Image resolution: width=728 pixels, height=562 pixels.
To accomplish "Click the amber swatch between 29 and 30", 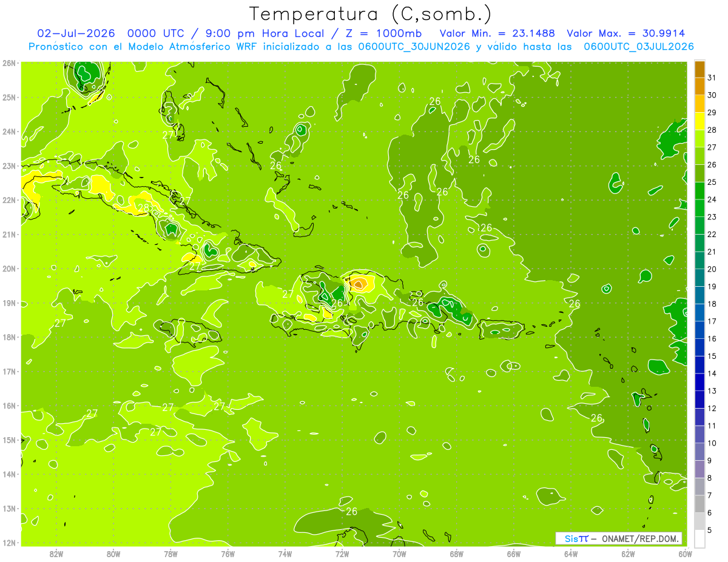I will point(699,104).
